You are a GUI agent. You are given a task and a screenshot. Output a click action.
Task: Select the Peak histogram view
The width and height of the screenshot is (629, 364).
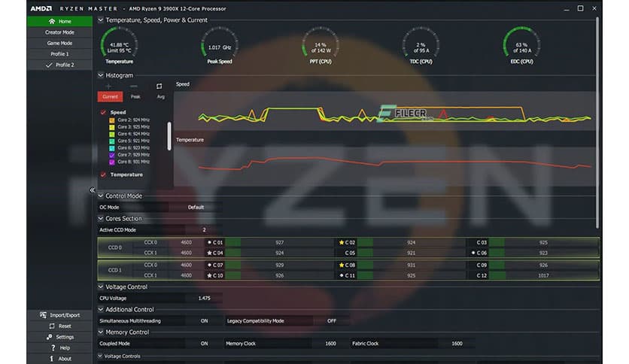click(x=135, y=96)
